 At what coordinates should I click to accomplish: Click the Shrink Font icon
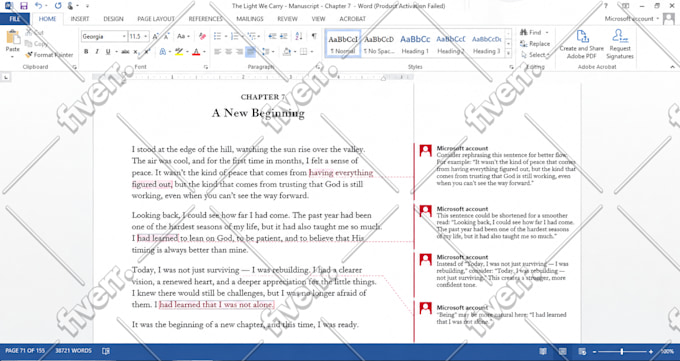(x=166, y=36)
